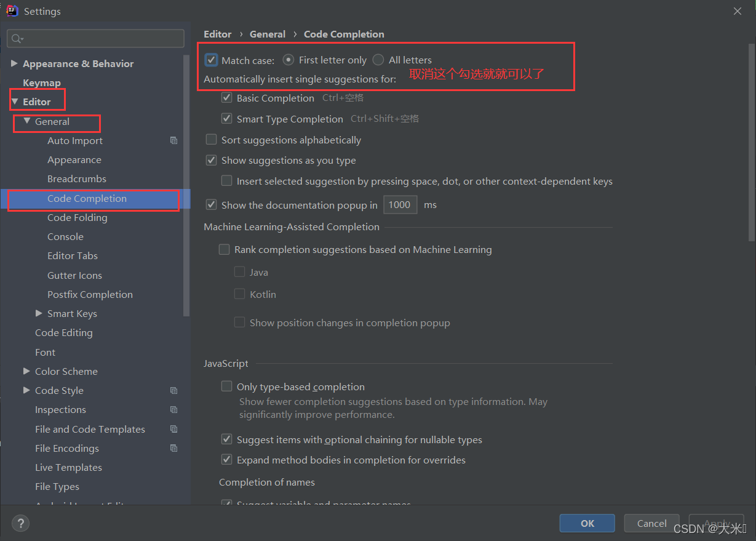
Task: Toggle Expand method bodies in completion
Action: pyautogui.click(x=226, y=460)
